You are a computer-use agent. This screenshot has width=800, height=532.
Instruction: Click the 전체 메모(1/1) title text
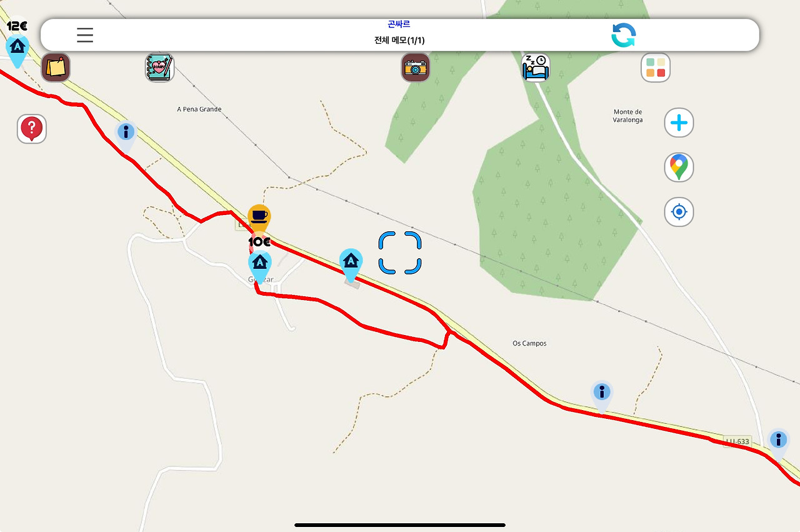click(x=399, y=41)
